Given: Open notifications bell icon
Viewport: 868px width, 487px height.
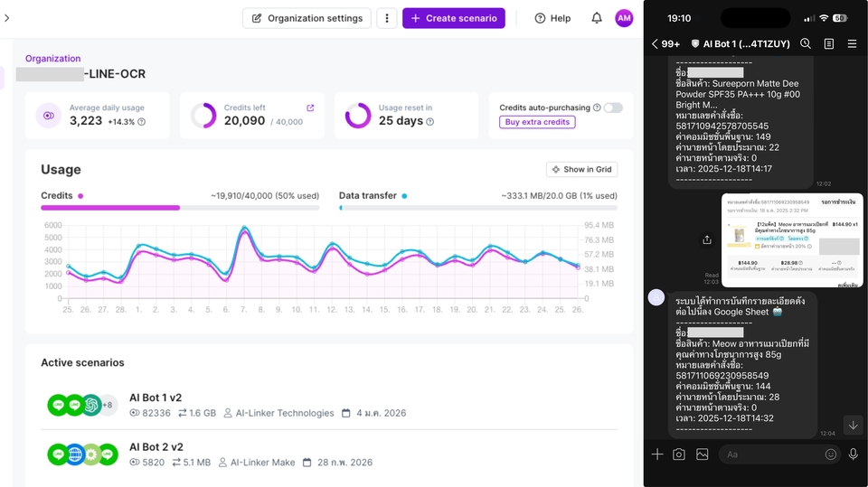Looking at the screenshot, I should (597, 18).
